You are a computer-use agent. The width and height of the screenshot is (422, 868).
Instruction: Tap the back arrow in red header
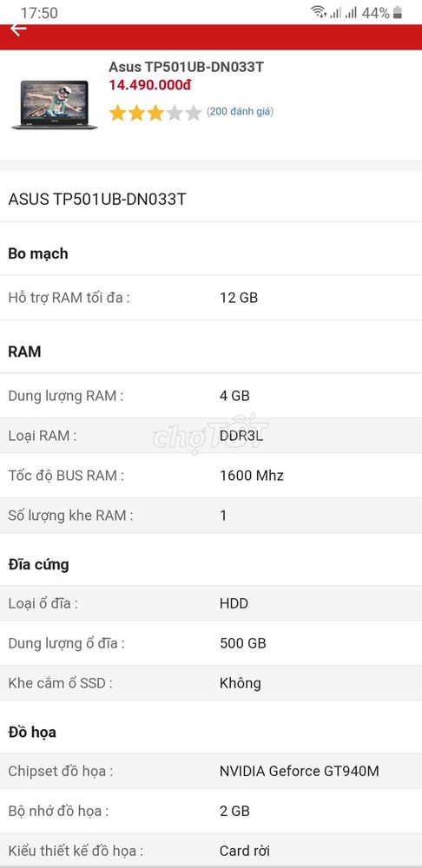pyautogui.click(x=18, y=30)
